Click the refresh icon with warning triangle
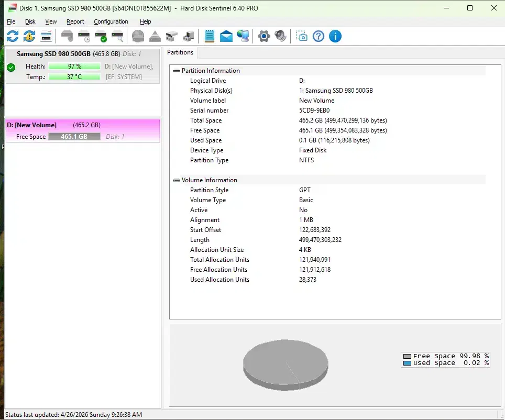The width and height of the screenshot is (505, 420). (x=29, y=36)
